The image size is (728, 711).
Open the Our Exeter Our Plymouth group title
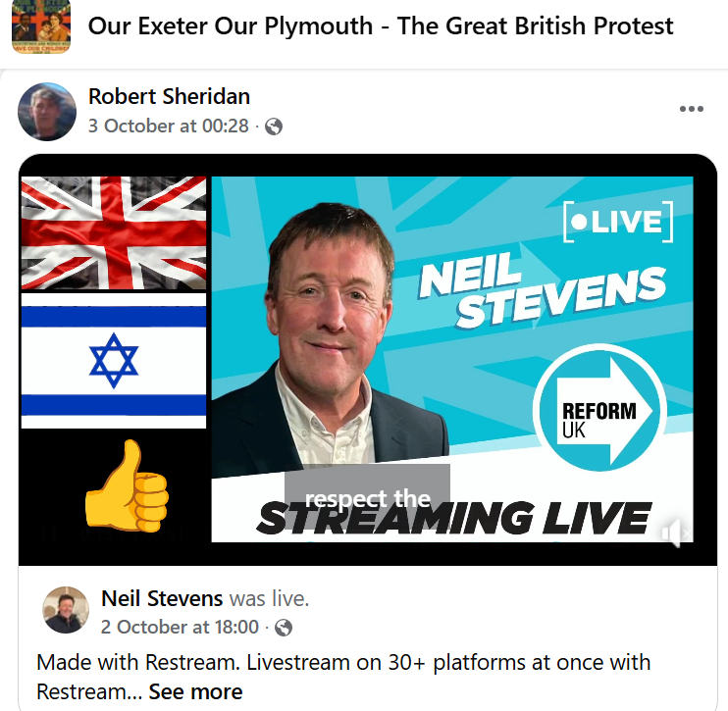[381, 26]
